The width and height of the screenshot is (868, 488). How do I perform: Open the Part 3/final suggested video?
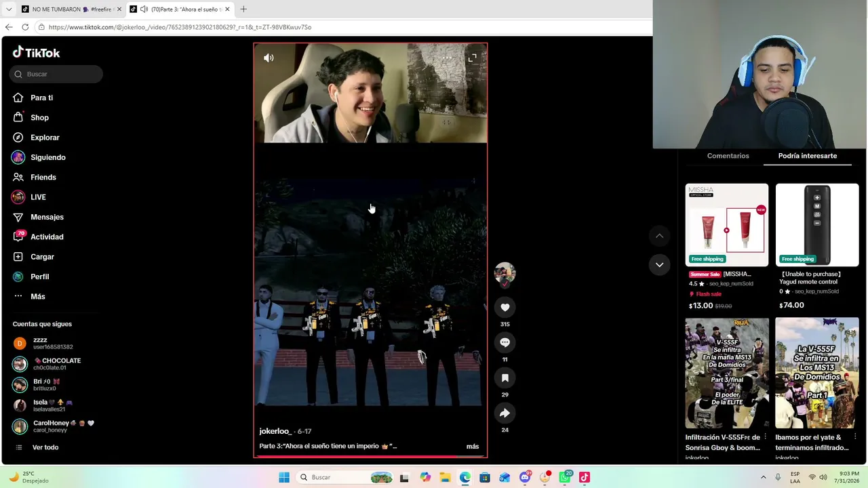pos(726,373)
